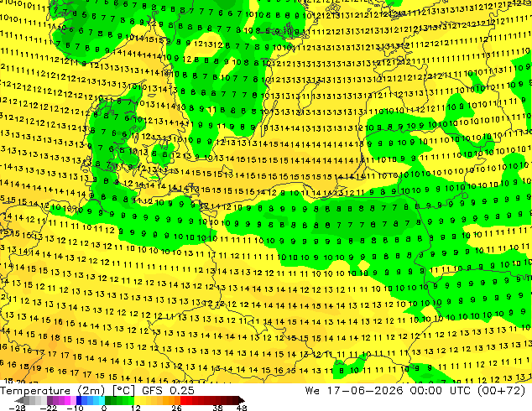
Task: Click the [°C] unit label
Action: (x=123, y=391)
